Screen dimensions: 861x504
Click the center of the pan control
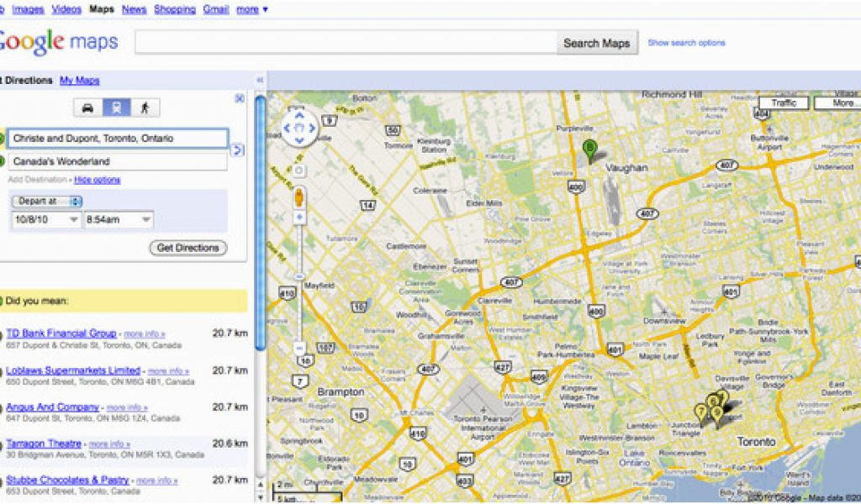click(x=299, y=129)
